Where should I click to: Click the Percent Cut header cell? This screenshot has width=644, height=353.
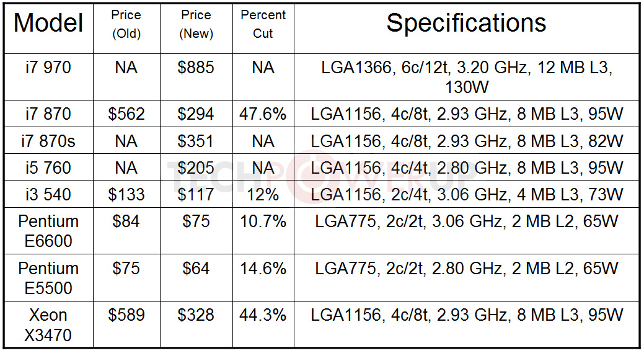click(x=263, y=24)
